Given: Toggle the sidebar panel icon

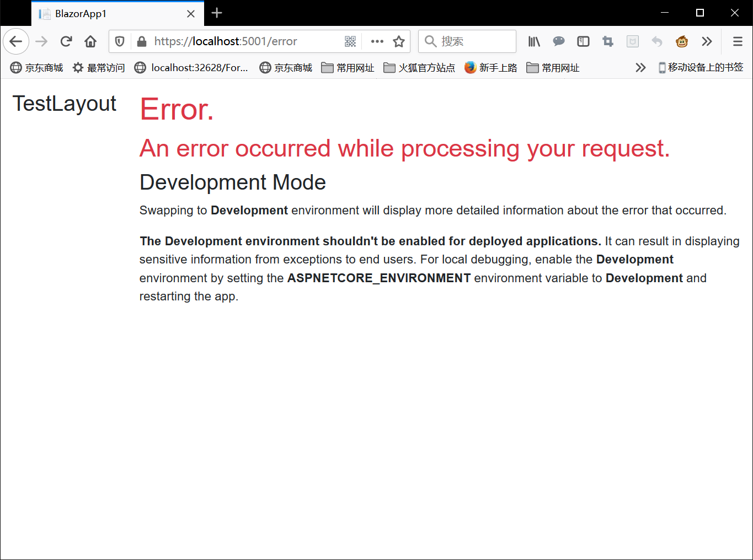Looking at the screenshot, I should pyautogui.click(x=583, y=41).
